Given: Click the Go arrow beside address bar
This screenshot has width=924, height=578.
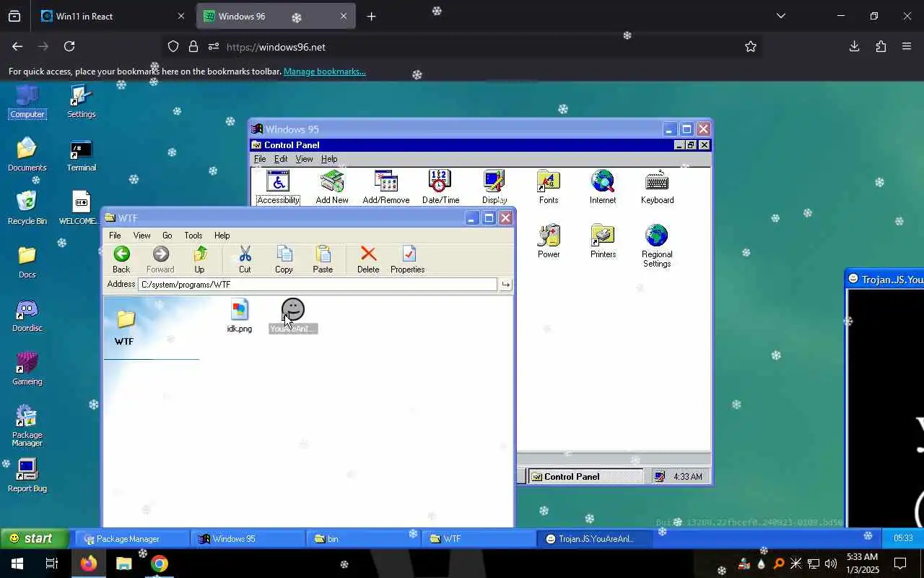Looking at the screenshot, I should click(506, 285).
